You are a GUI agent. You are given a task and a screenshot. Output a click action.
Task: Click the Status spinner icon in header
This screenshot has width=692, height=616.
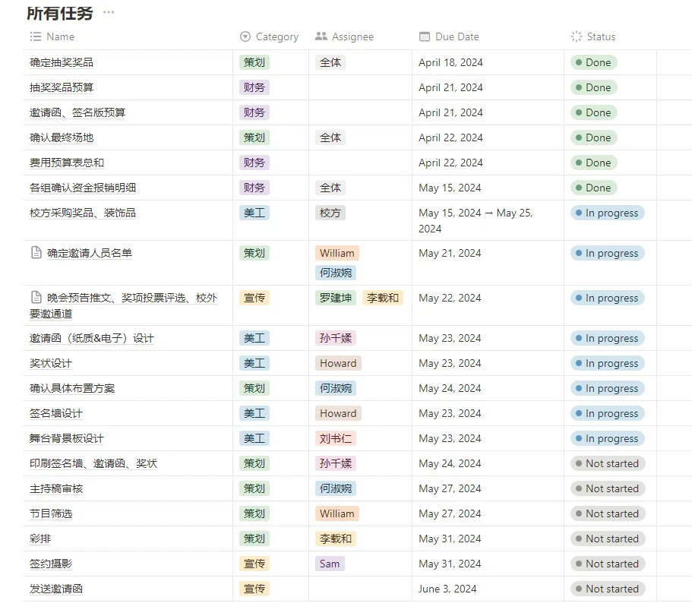[x=577, y=36]
